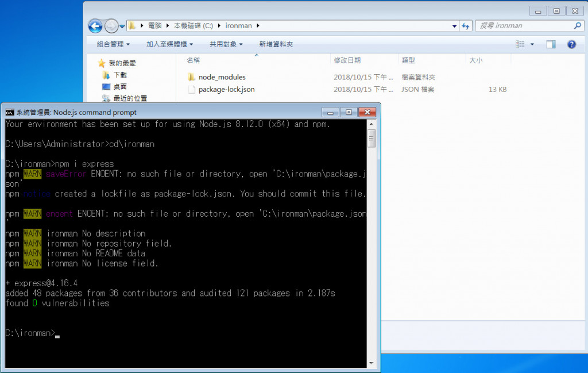Select node_modules folder

pos(222,77)
